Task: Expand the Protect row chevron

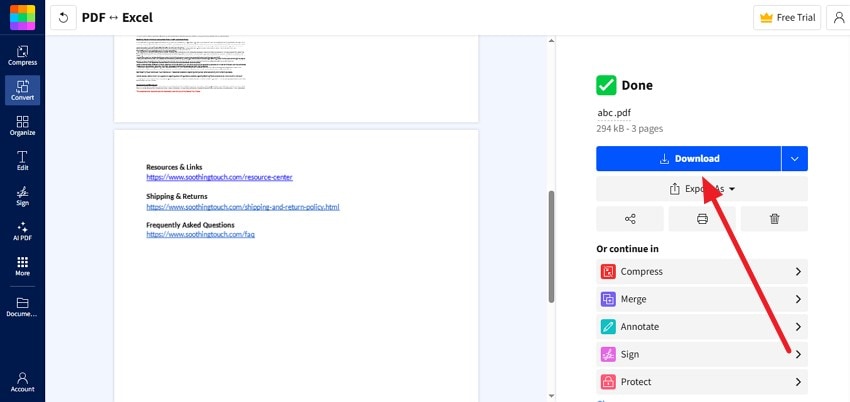Action: click(798, 382)
